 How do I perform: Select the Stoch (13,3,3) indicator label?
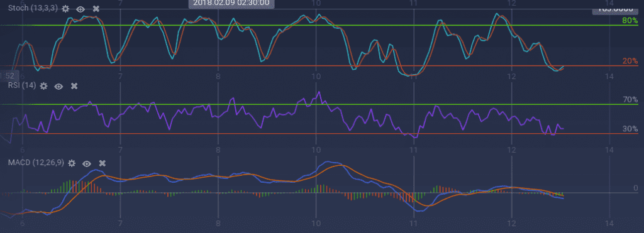pyautogui.click(x=33, y=9)
